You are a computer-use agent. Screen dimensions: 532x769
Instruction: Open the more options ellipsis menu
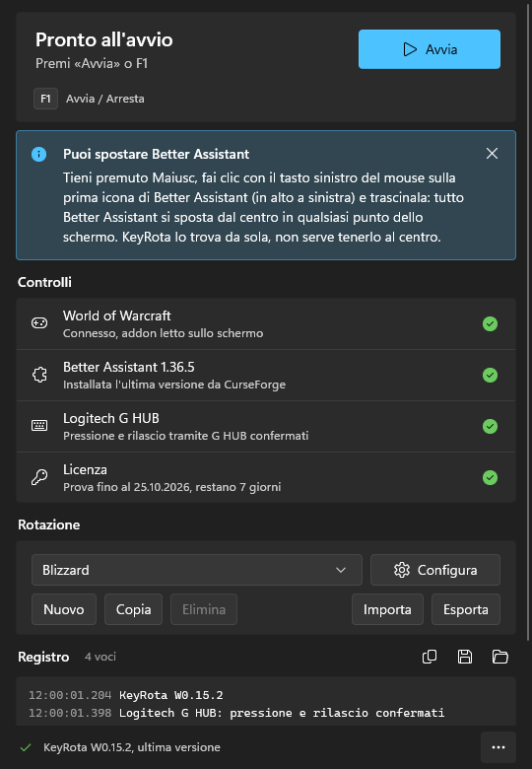pos(499,747)
